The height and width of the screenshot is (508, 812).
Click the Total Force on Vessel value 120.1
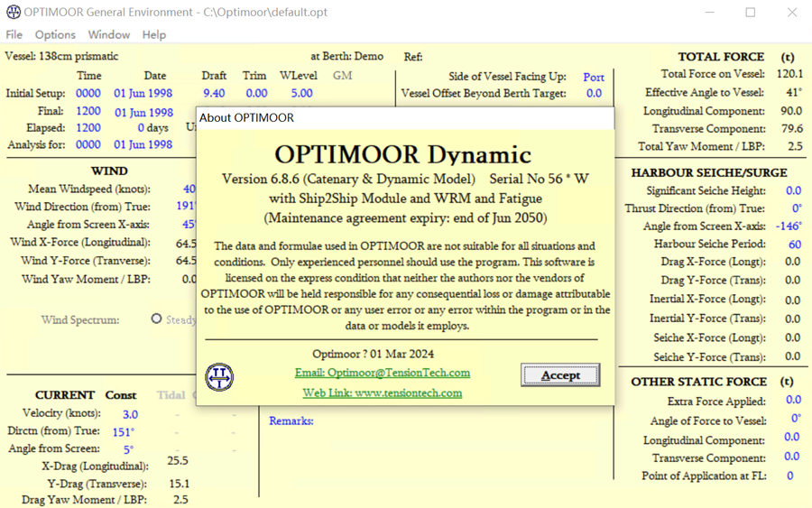789,74
